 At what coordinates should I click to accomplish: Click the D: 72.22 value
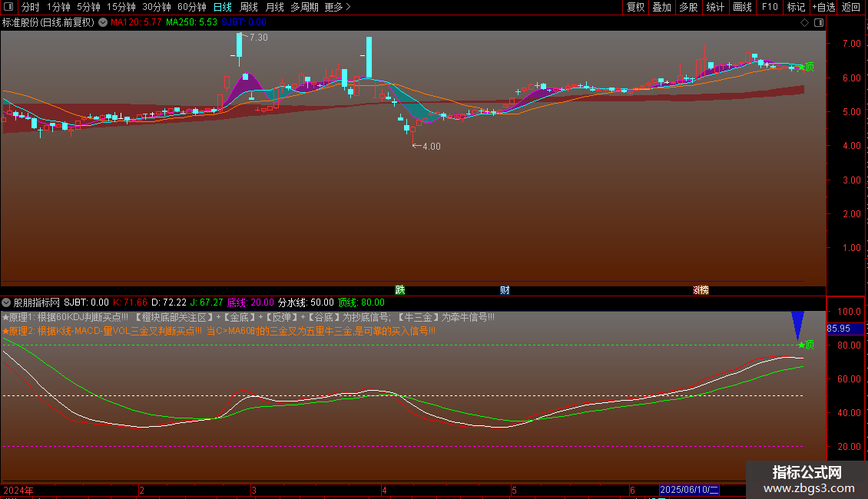tap(169, 302)
